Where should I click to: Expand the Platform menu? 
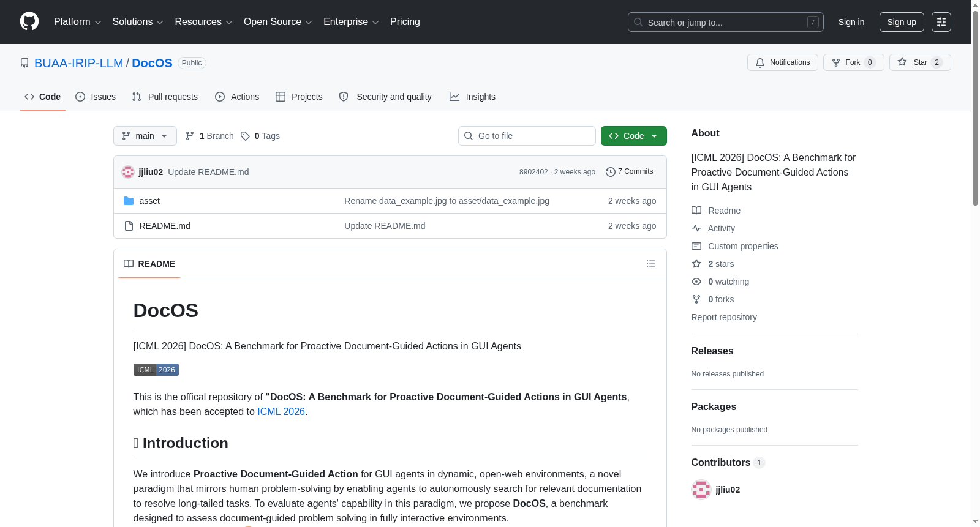pos(78,22)
